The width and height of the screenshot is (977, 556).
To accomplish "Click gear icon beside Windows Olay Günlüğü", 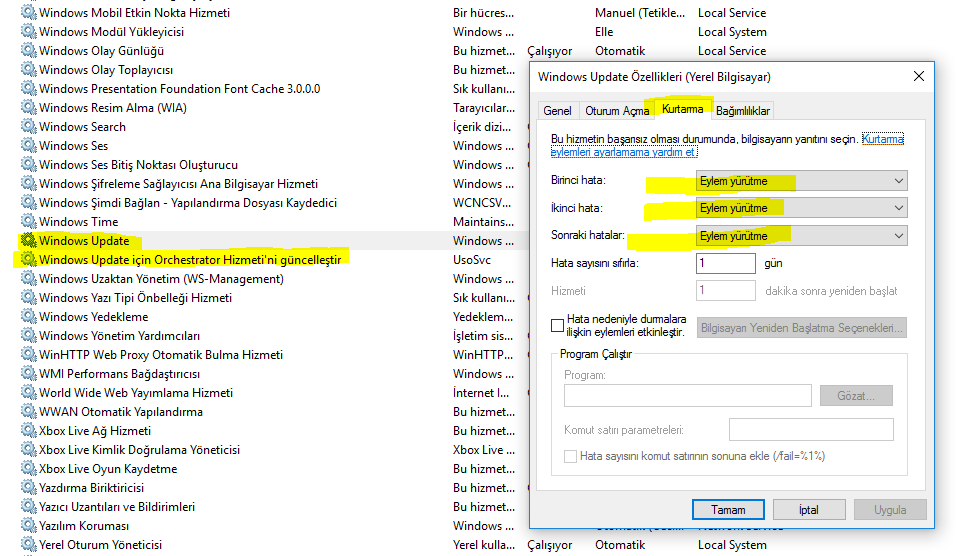I will [29, 50].
